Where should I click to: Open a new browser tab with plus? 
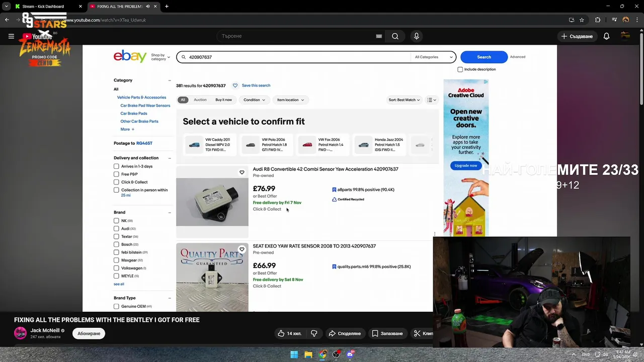(167, 7)
